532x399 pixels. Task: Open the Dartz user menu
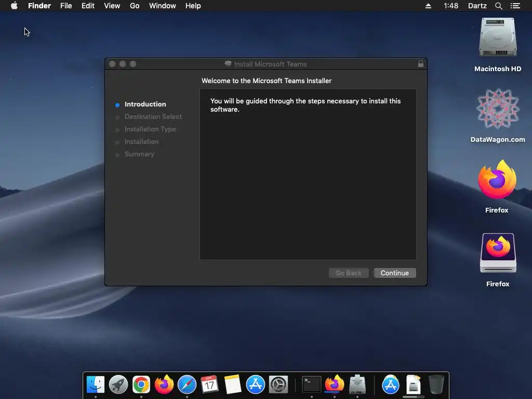click(477, 6)
